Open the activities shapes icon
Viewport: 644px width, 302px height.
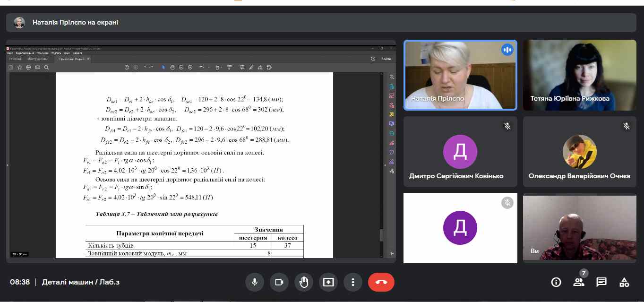coord(624,282)
